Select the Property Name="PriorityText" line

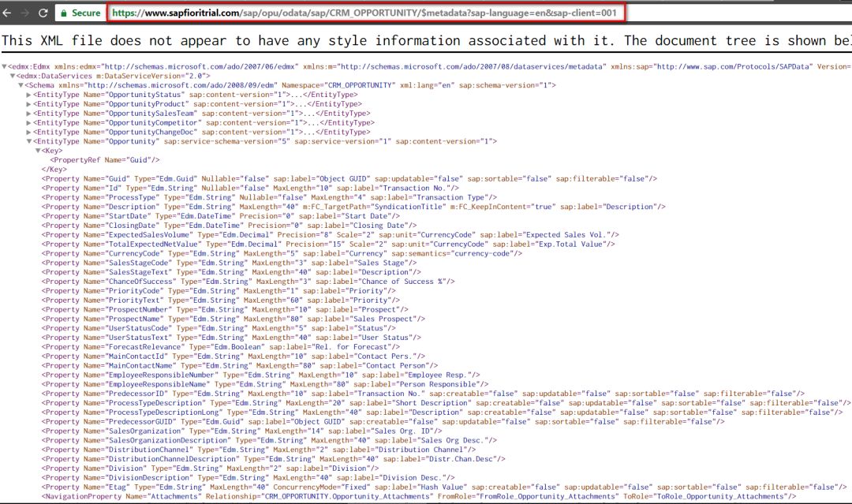221,301
